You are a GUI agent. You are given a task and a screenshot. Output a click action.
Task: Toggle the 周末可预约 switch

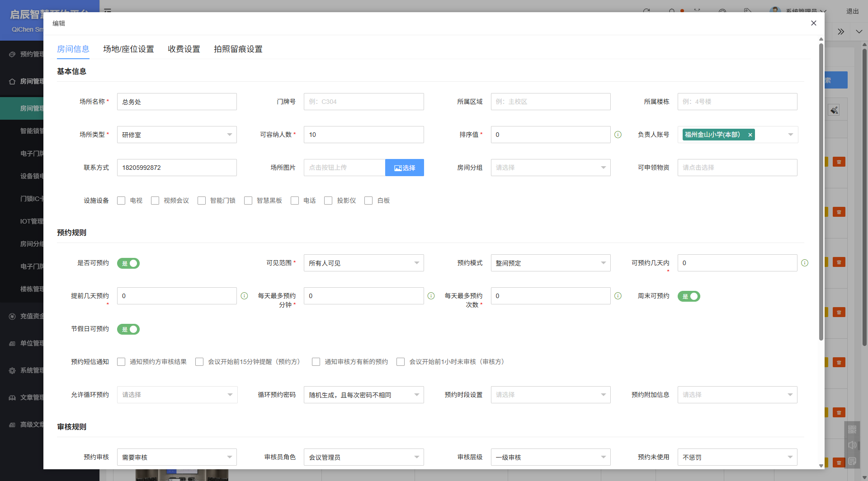click(689, 296)
